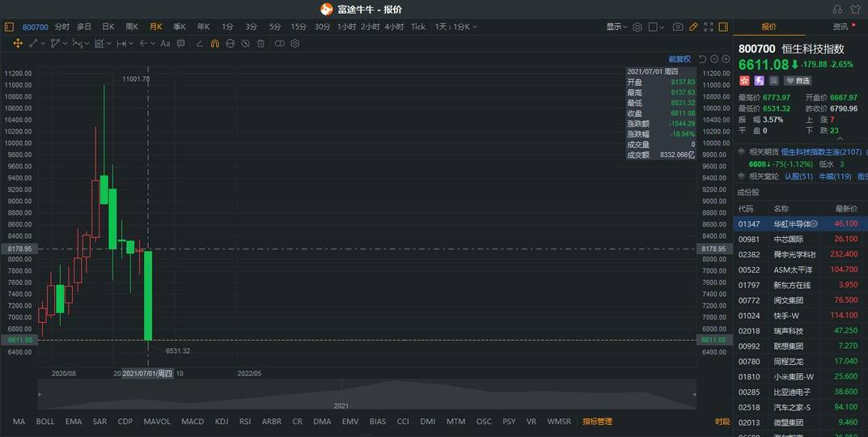The height and width of the screenshot is (437, 868).
Task: Select the orange move/crosshair drawing cursor
Action: (18, 43)
